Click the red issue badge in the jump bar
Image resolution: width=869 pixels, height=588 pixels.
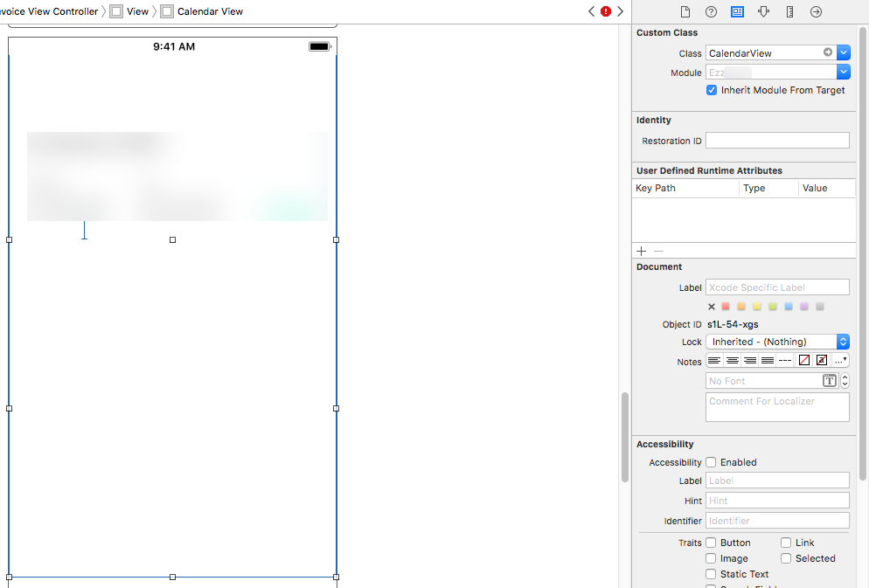pos(606,11)
